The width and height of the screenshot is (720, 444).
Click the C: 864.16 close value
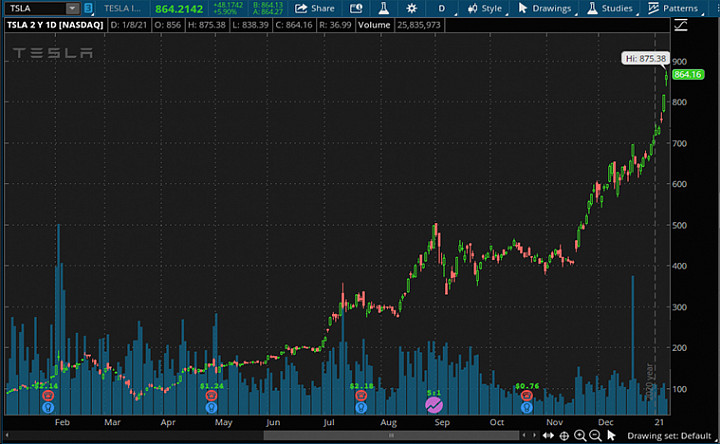coord(294,25)
